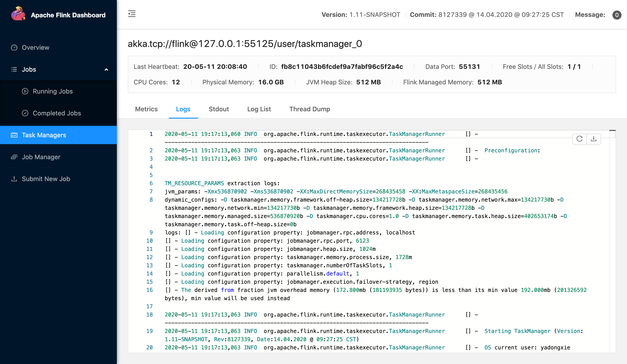Screen dimensions: 627x364
Task: Click the Last Heartbeat value 20-05-11 20:08:40
Action: click(x=215, y=67)
